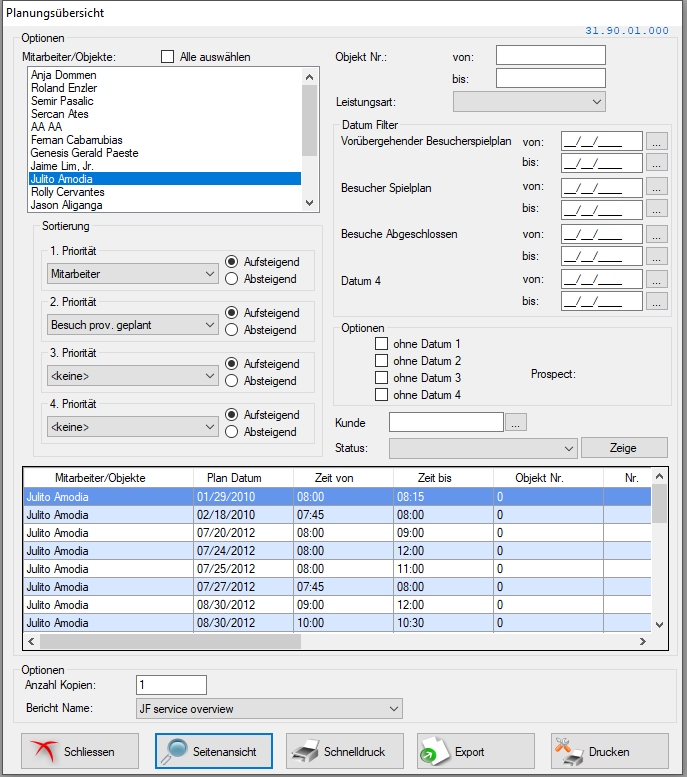Image resolution: width=687 pixels, height=777 pixels.
Task: Click the Export button
Action: (x=475, y=751)
